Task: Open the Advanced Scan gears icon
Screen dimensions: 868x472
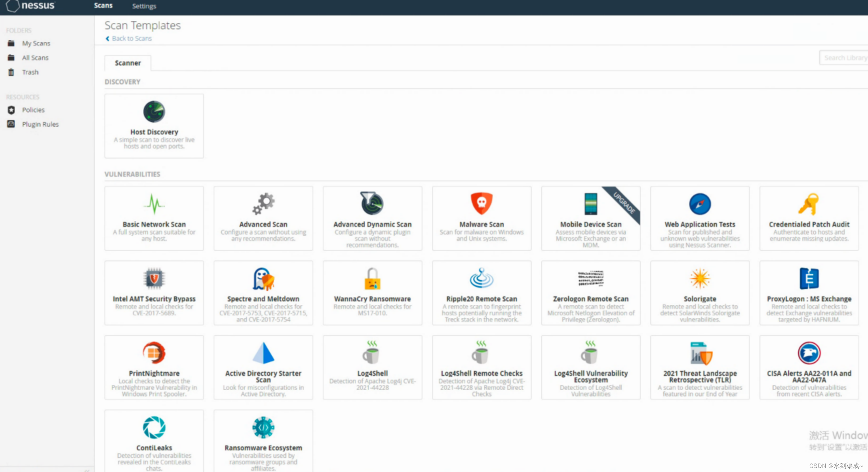Action: pyautogui.click(x=263, y=203)
